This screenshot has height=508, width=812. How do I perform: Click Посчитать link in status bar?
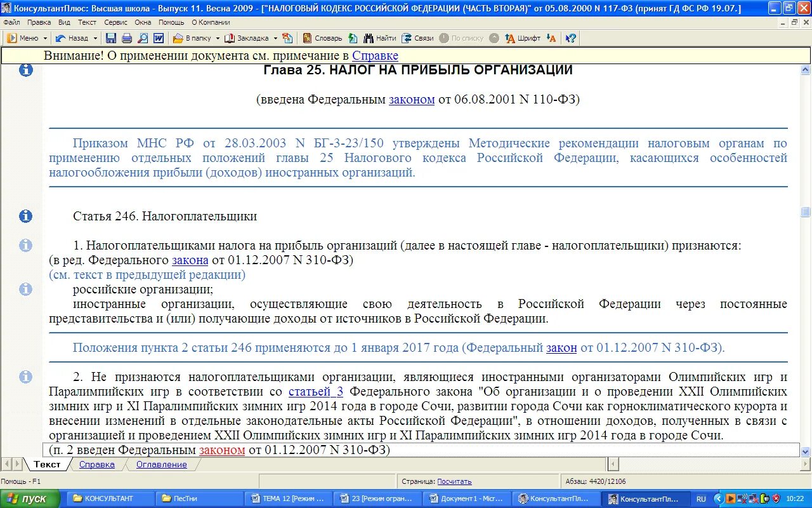click(x=454, y=481)
